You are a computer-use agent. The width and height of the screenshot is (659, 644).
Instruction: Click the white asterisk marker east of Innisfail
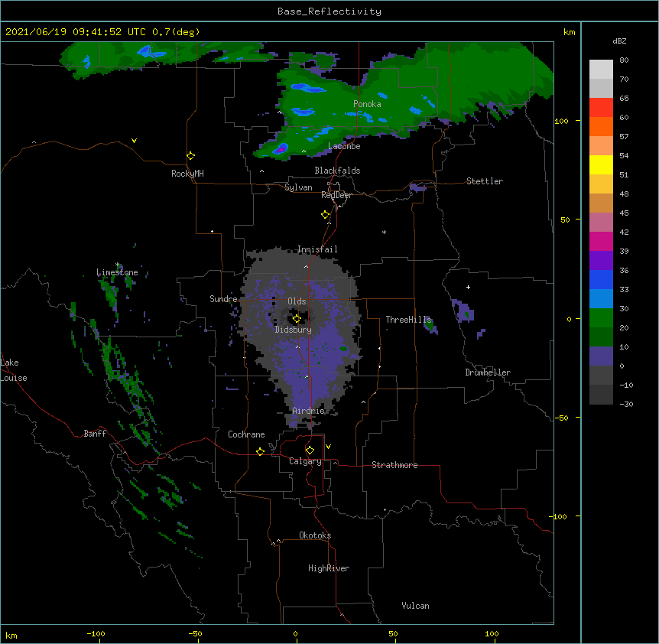pyautogui.click(x=384, y=232)
